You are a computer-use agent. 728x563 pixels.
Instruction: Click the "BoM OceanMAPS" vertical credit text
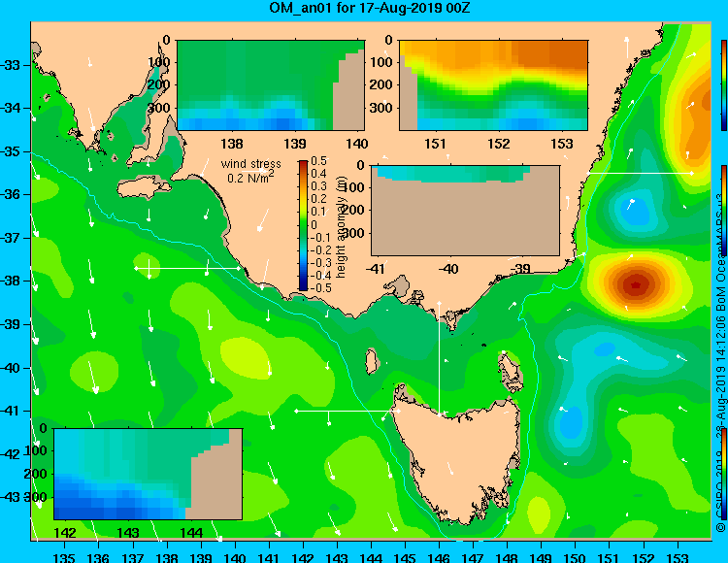coord(720,250)
